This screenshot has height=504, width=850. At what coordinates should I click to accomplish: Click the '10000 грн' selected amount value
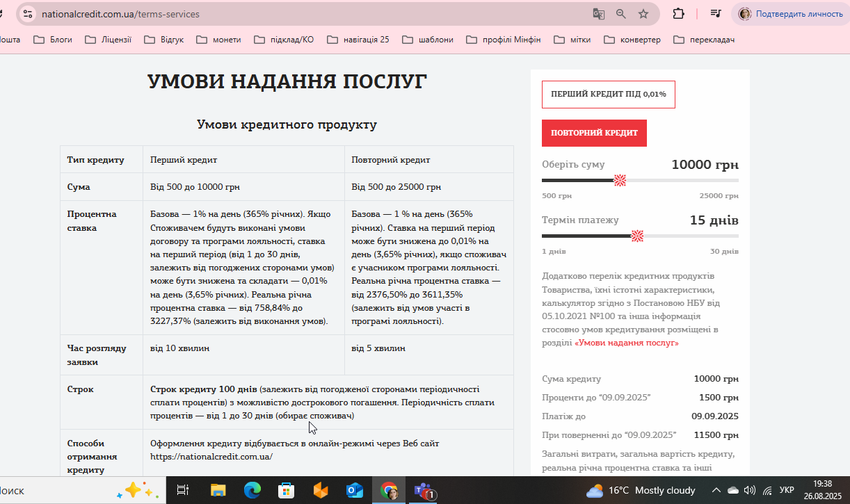(x=705, y=165)
